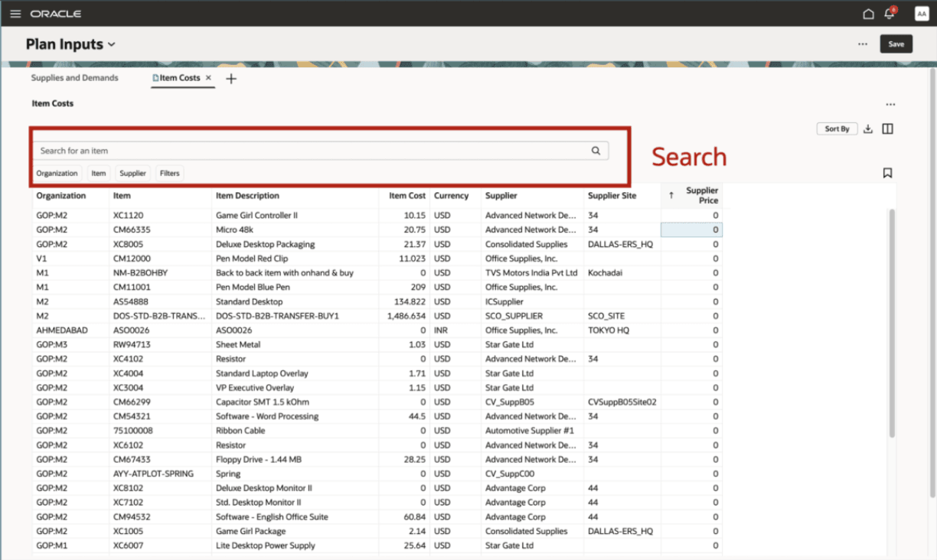Screen dimensions: 937x560
Task: Toggle the Item search filter chip
Action: (x=98, y=173)
